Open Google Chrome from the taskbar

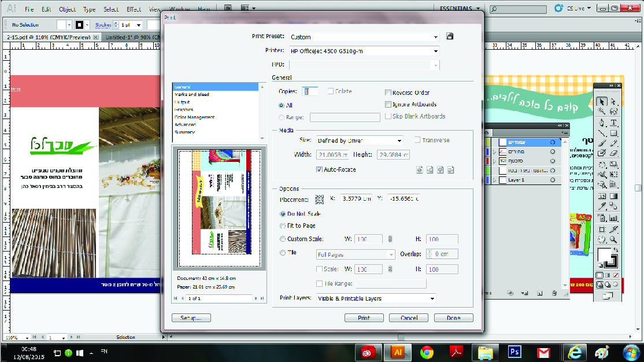pos(427,353)
